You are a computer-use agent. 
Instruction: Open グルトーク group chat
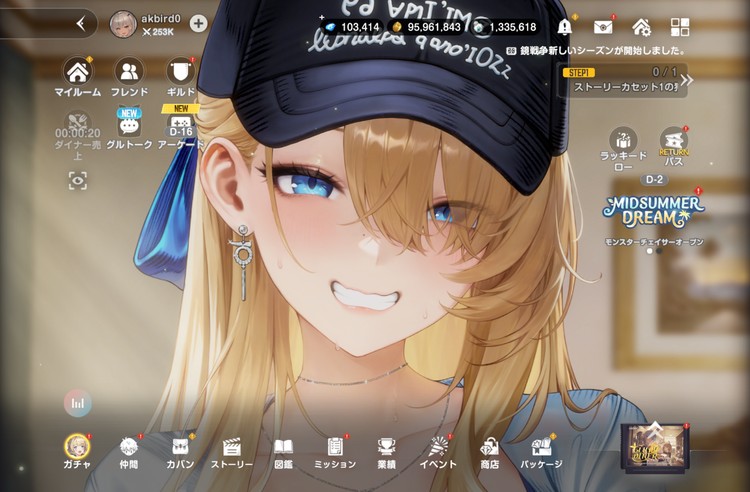coord(129,129)
